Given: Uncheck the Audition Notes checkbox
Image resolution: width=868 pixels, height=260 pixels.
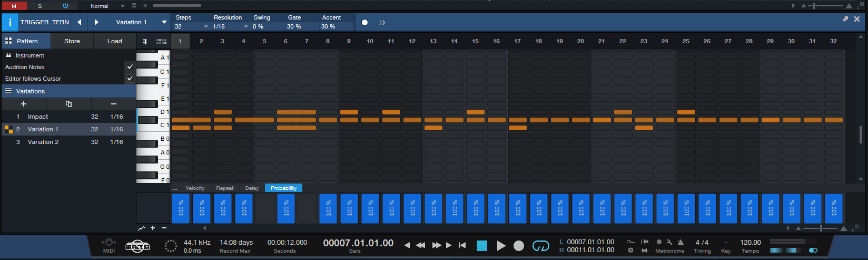Looking at the screenshot, I should point(130,67).
